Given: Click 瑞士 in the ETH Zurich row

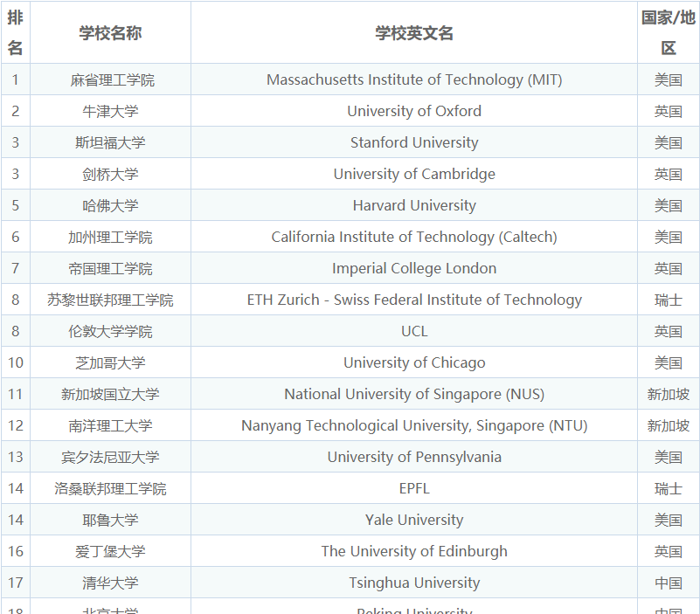Looking at the screenshot, I should point(669,300).
